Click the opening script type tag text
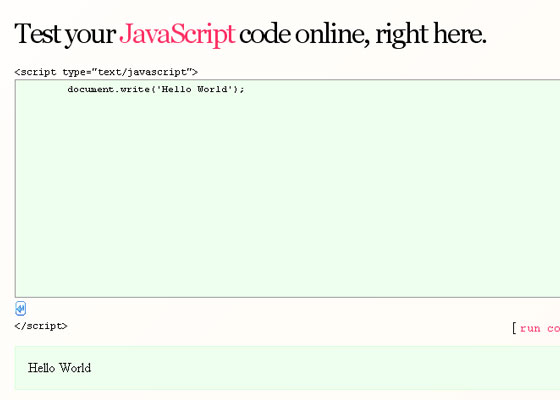This screenshot has height=400, width=560. [x=106, y=72]
